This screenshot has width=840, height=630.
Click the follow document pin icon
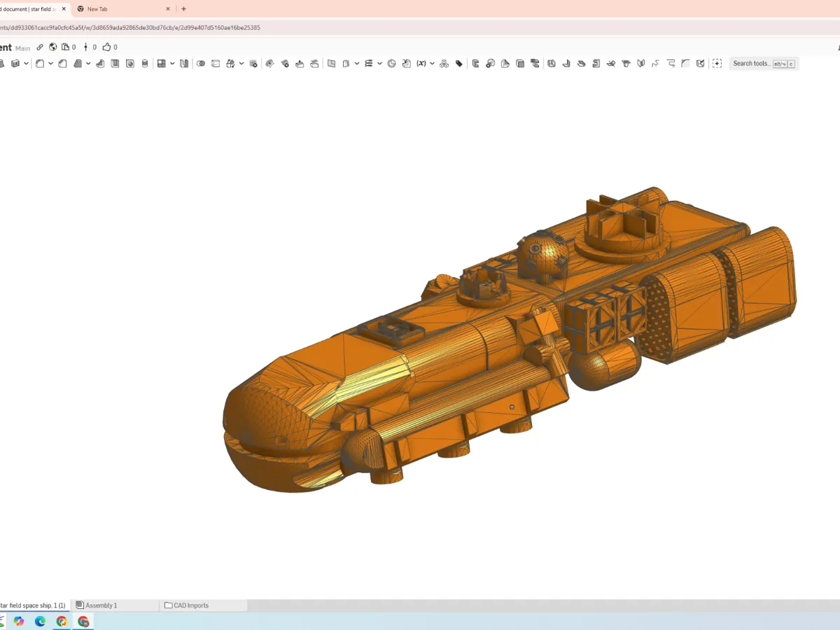point(85,47)
